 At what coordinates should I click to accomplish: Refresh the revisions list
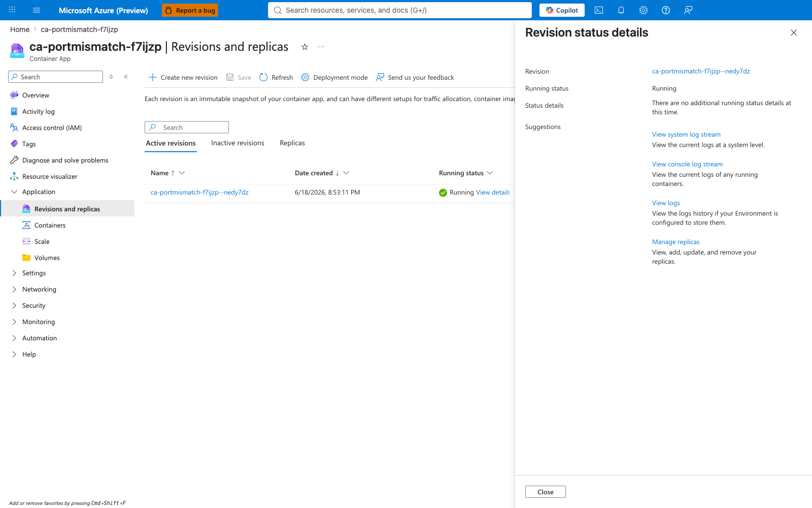click(x=276, y=77)
